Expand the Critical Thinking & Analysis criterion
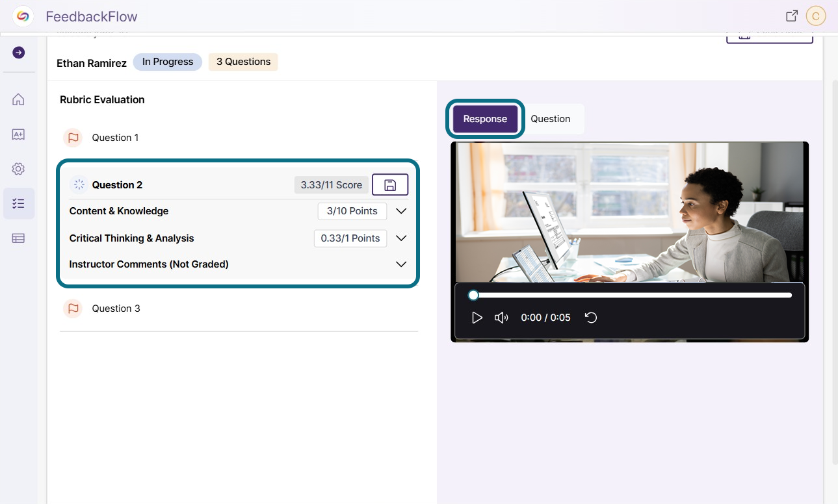This screenshot has width=838, height=504. coord(401,238)
